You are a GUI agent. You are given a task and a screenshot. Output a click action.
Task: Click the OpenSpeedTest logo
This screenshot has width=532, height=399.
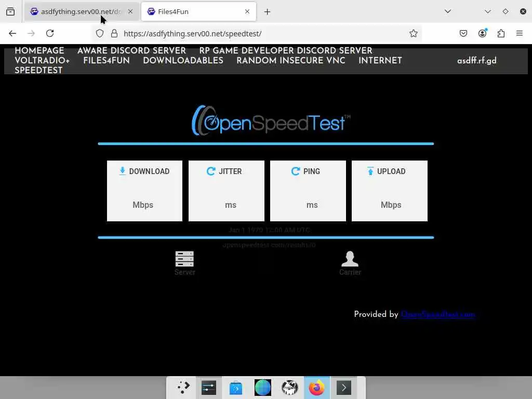271,121
